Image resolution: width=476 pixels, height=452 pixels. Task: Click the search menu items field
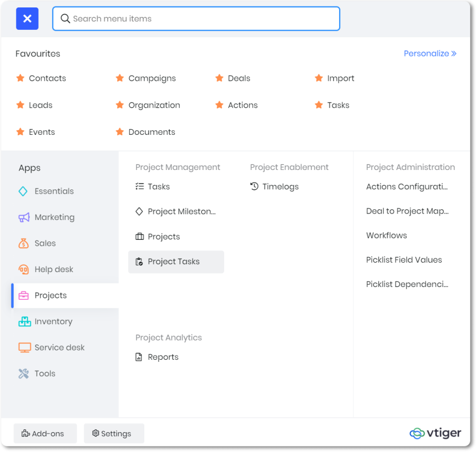pyautogui.click(x=196, y=18)
